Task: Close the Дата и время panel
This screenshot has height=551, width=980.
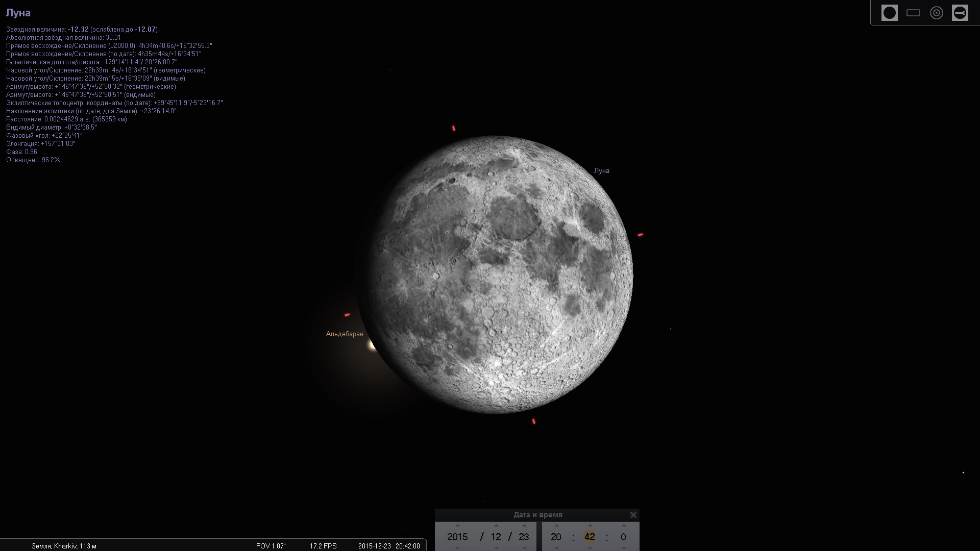Action: coord(633,515)
